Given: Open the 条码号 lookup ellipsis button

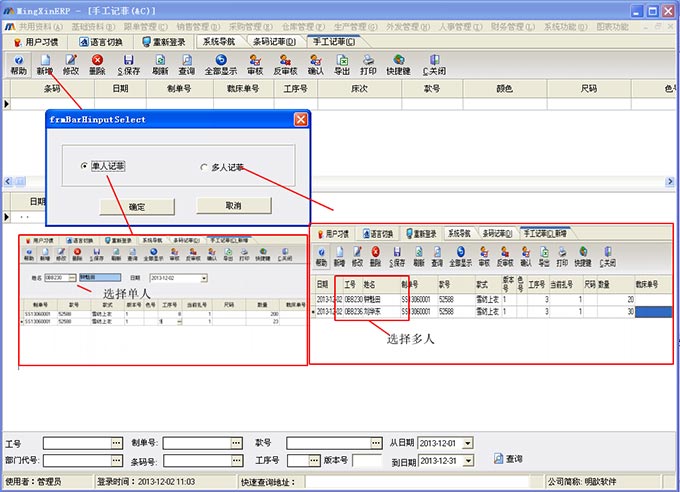Looking at the screenshot, I should click(237, 461).
